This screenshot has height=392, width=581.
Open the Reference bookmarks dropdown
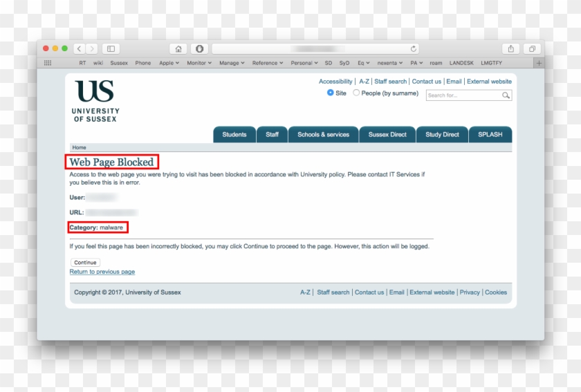[x=267, y=63]
